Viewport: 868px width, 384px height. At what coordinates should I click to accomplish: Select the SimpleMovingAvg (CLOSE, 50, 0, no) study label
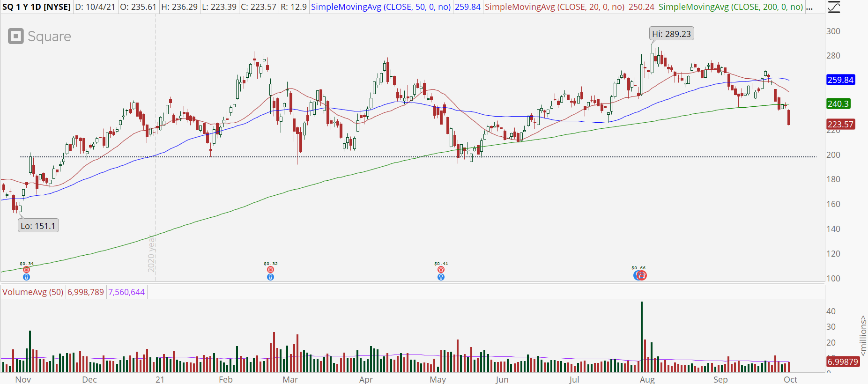[x=381, y=7]
